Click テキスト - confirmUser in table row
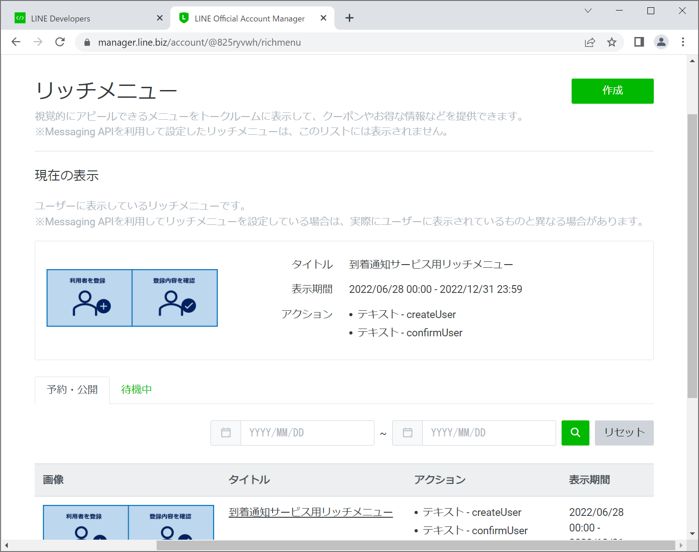This screenshot has height=552, width=699. click(475, 531)
